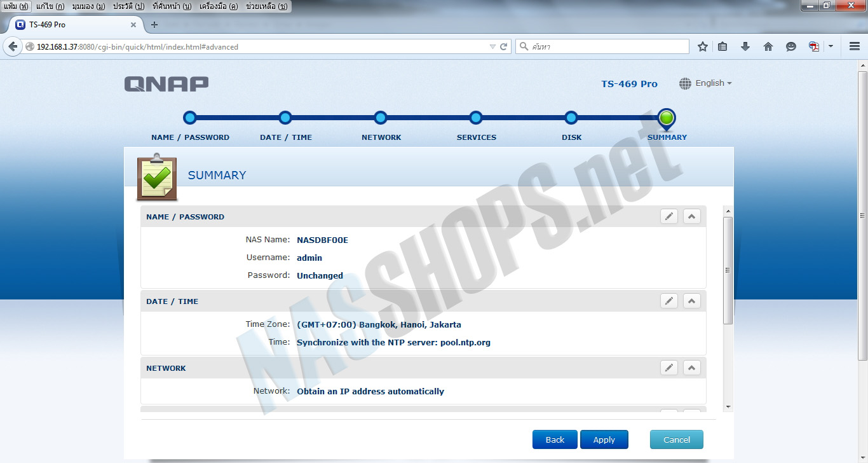Image resolution: width=868 pixels, height=463 pixels.
Task: Click summary panel scroll-up arrow
Action: tap(728, 211)
